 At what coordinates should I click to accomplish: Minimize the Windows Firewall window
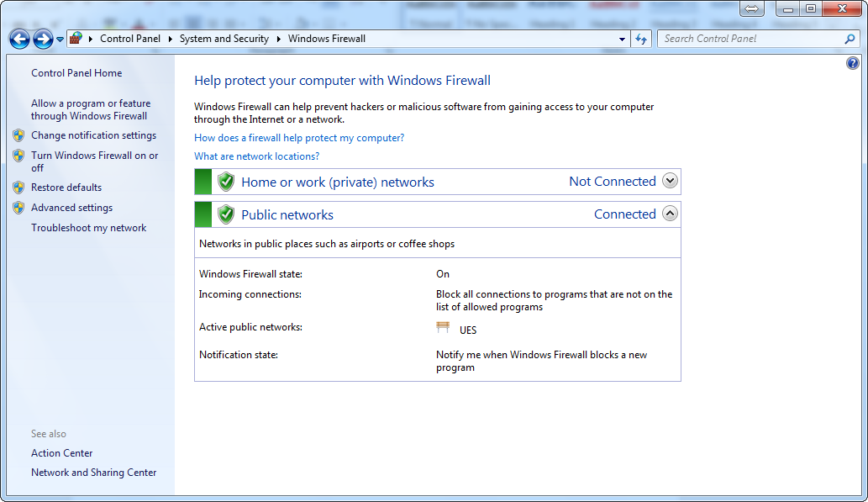[787, 8]
